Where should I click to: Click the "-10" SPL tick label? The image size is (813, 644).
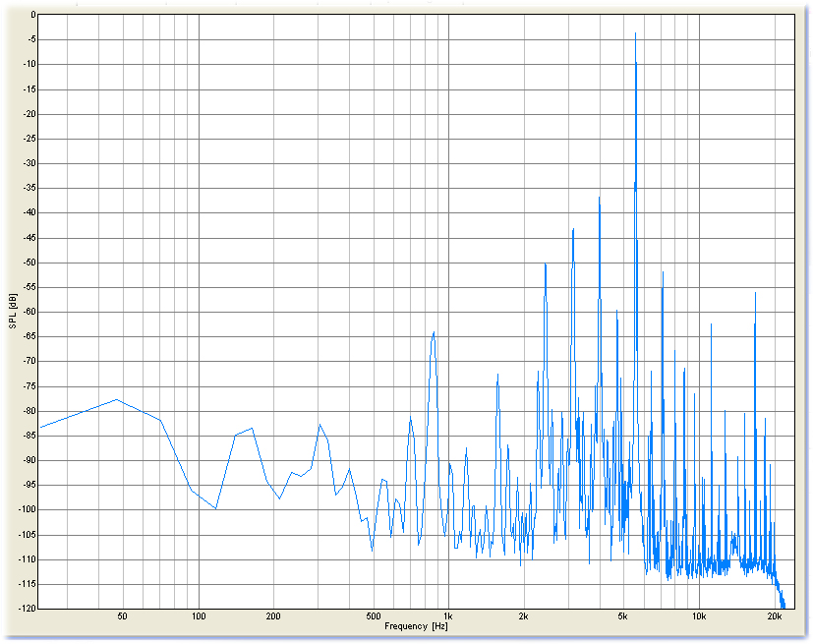point(29,64)
